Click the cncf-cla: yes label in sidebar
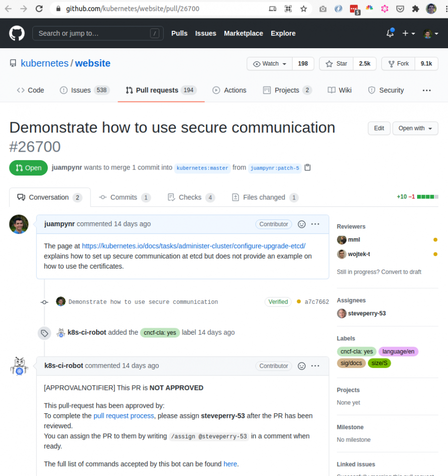Viewport: 448px width, 476px height. coord(356,352)
